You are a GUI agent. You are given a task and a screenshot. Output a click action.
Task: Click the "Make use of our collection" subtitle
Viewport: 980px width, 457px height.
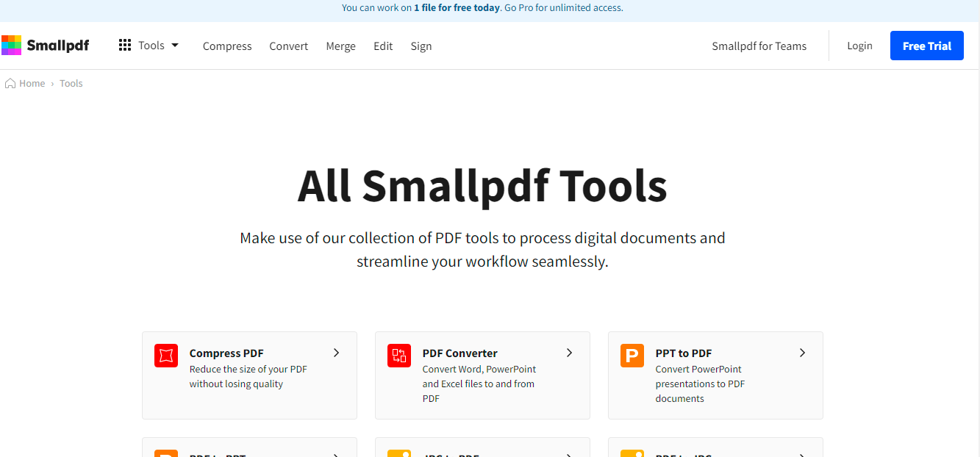(x=482, y=250)
